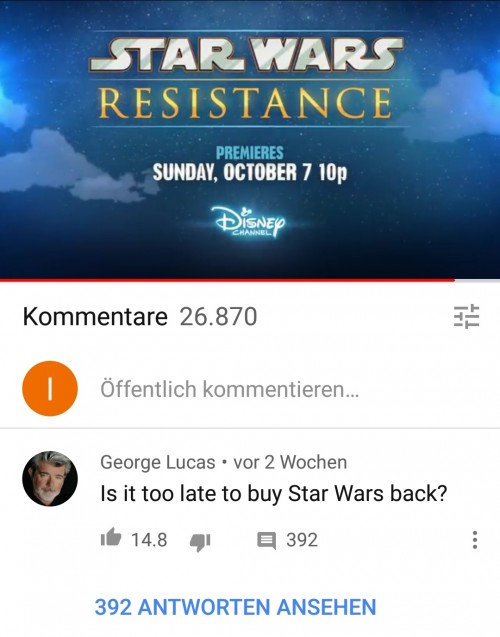Click the unplayed end of the progress bar
The height and width of the screenshot is (637, 500).
(x=477, y=280)
